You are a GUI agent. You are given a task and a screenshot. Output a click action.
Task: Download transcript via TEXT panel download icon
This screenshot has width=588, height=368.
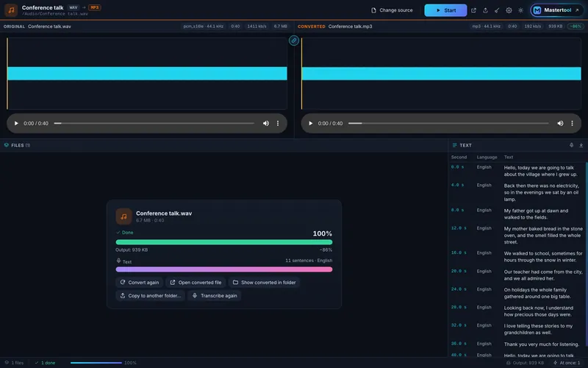tap(581, 145)
